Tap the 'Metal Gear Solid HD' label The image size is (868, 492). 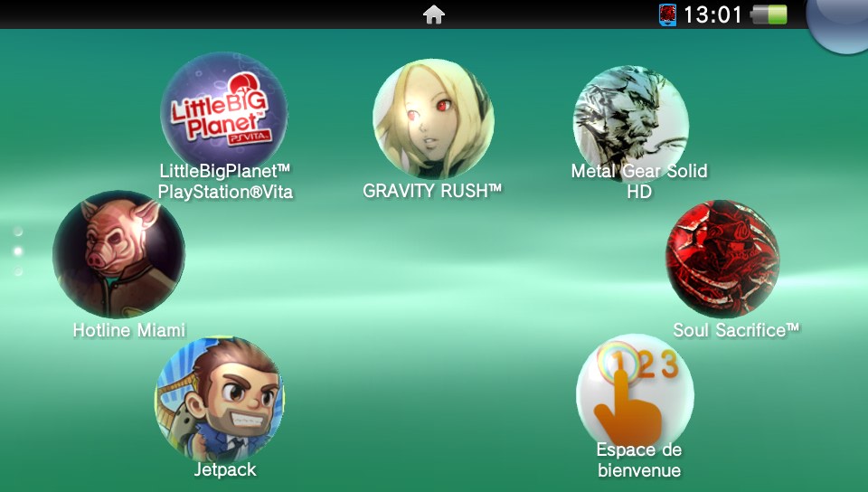(639, 181)
